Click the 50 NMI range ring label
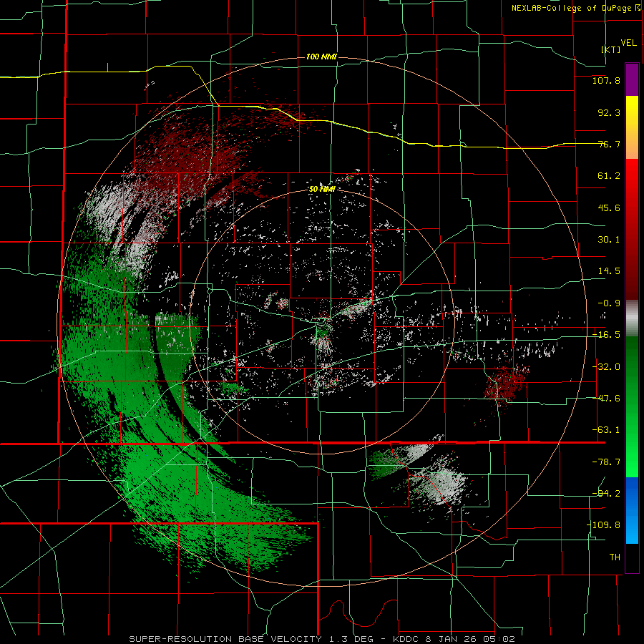Image resolution: width=644 pixels, height=644 pixels. [322, 189]
